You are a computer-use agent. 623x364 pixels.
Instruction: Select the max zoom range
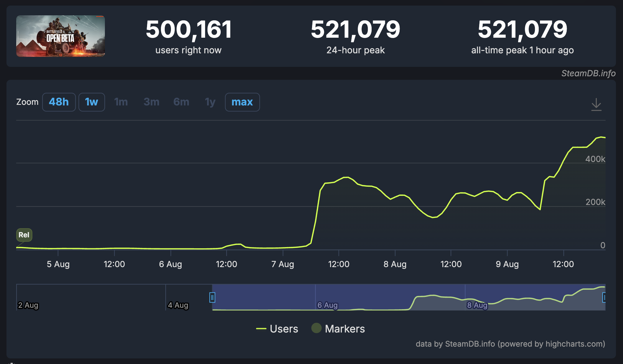click(242, 102)
